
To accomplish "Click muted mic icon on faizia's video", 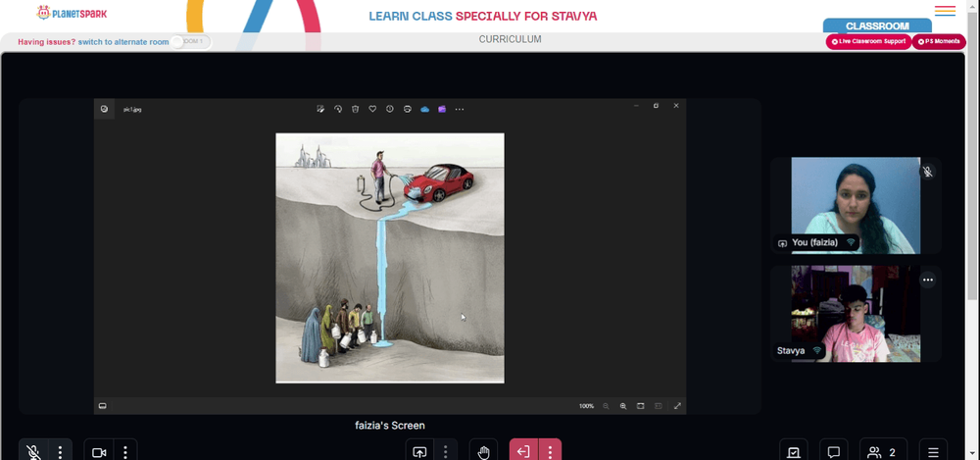I will 928,172.
